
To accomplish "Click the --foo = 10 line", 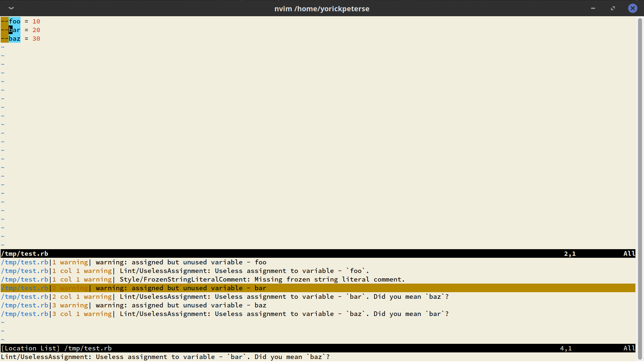I will coord(20,21).
